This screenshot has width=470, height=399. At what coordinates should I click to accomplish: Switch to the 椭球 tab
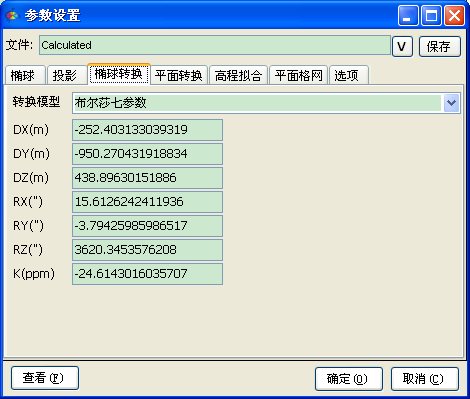coord(24,75)
